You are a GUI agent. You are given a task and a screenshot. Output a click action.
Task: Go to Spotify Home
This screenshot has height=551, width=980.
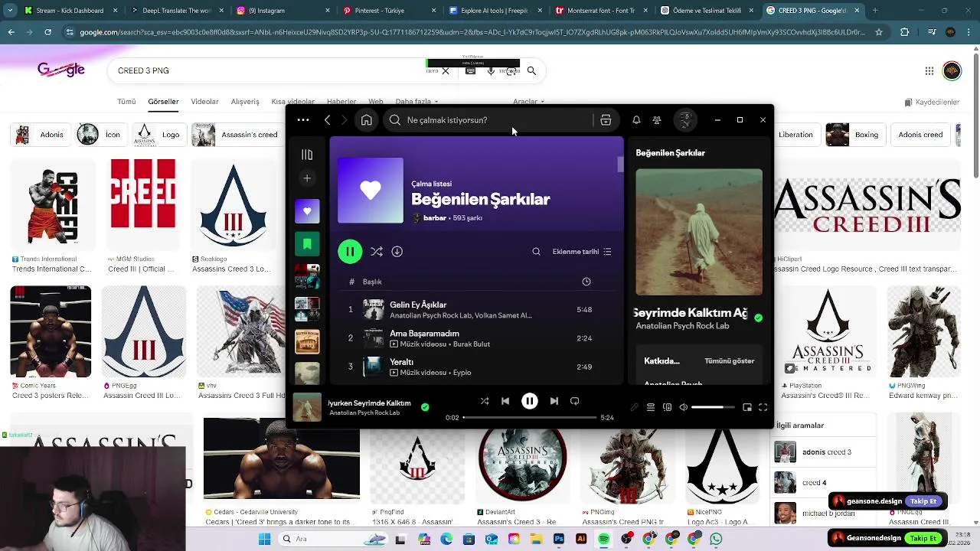pos(367,120)
